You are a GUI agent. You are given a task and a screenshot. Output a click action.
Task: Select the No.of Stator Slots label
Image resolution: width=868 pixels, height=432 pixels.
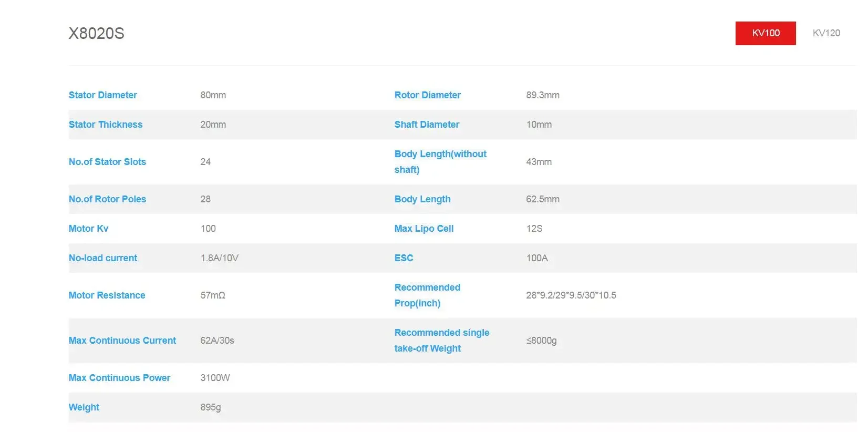107,162
